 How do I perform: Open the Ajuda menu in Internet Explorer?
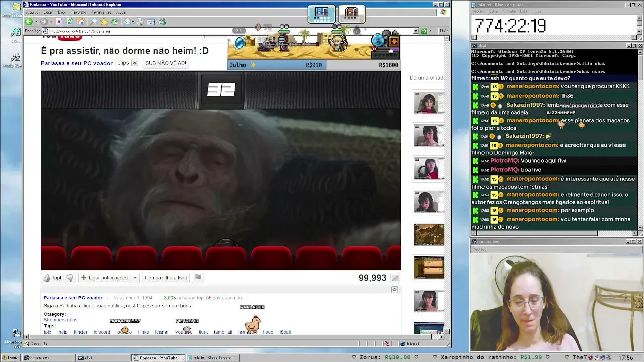coord(121,12)
